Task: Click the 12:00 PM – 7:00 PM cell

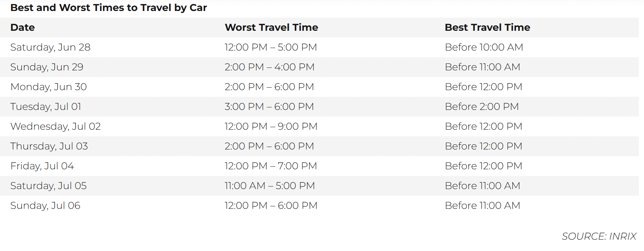Action: coord(271,166)
